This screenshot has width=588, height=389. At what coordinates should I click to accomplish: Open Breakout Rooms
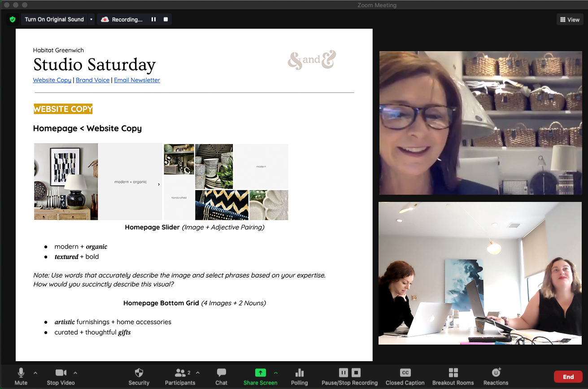point(453,376)
